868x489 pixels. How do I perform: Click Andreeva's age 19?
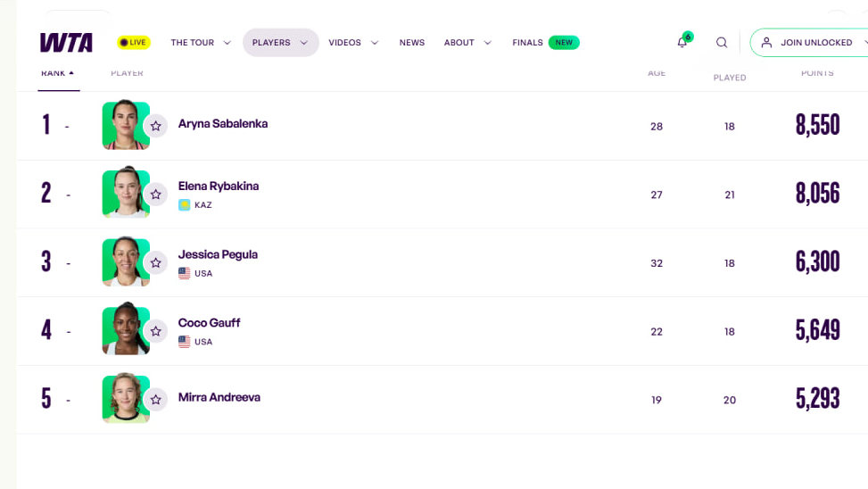coord(657,400)
